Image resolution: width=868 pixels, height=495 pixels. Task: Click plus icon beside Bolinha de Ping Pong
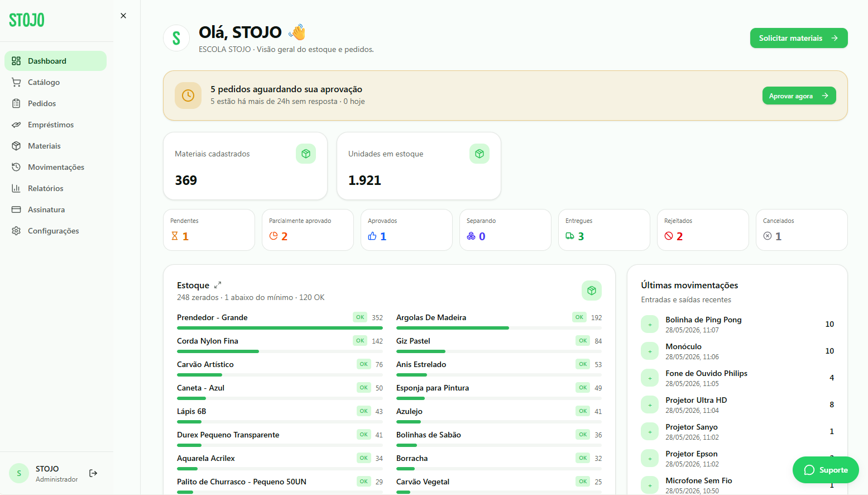tap(650, 324)
